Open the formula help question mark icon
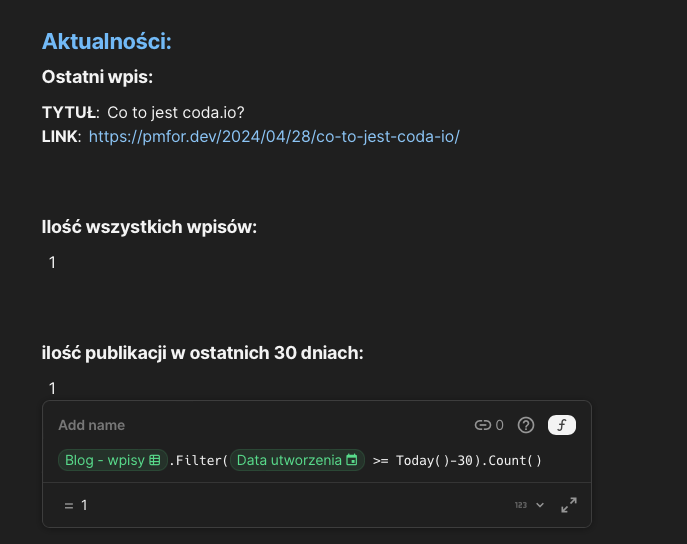 click(526, 425)
